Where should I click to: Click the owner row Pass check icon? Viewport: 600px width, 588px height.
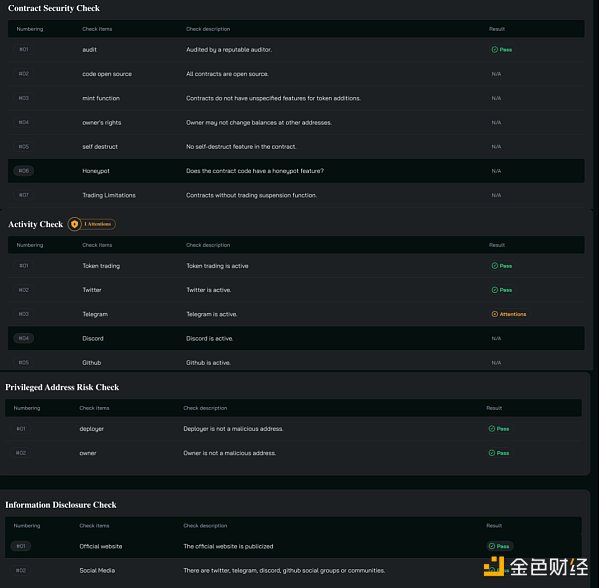click(x=492, y=453)
